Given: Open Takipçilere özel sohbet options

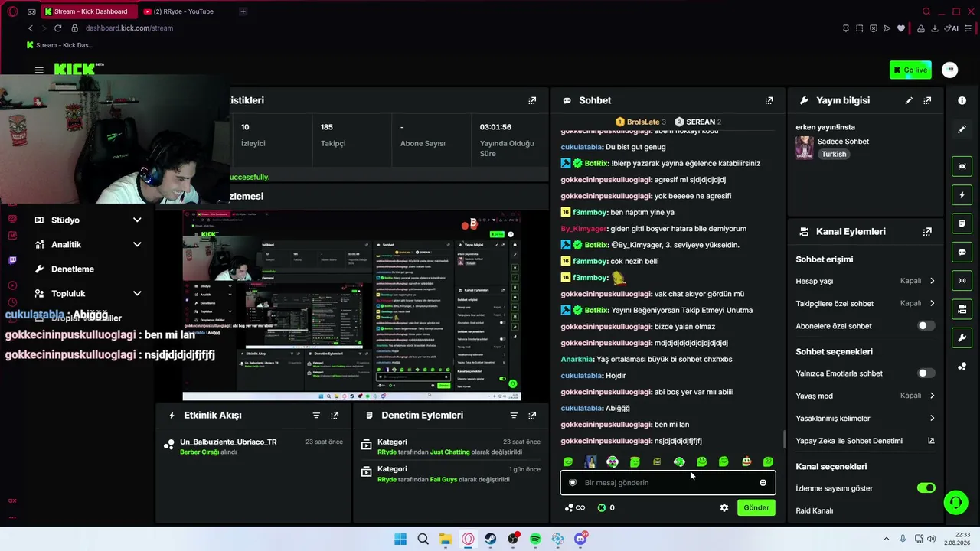Looking at the screenshot, I should (x=865, y=304).
